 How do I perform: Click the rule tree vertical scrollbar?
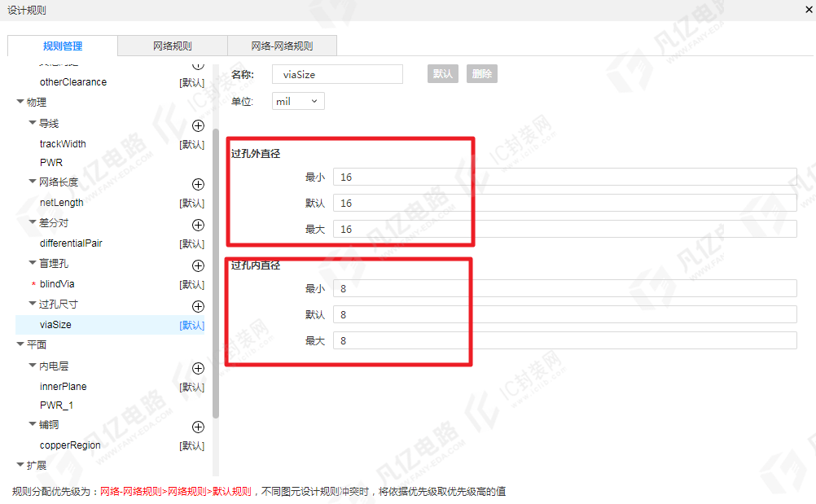[x=216, y=273]
